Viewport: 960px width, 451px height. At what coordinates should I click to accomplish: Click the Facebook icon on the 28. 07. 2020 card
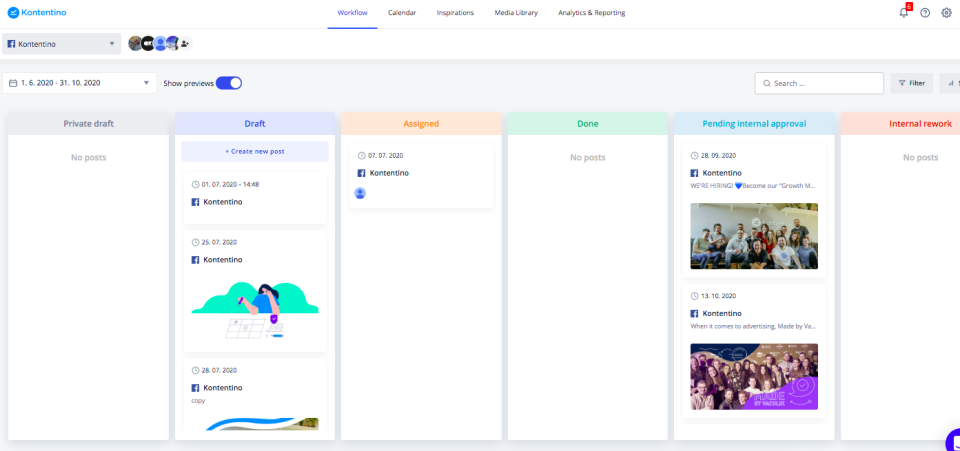[x=196, y=387]
